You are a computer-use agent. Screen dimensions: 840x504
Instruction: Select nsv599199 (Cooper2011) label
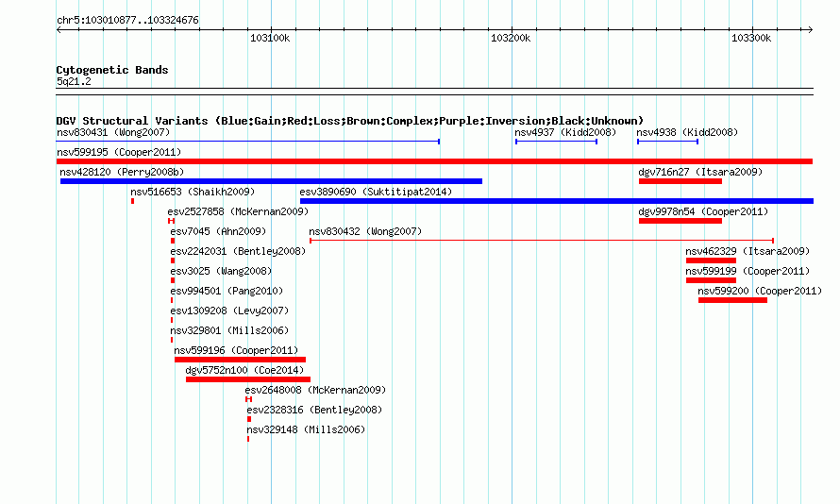(748, 271)
